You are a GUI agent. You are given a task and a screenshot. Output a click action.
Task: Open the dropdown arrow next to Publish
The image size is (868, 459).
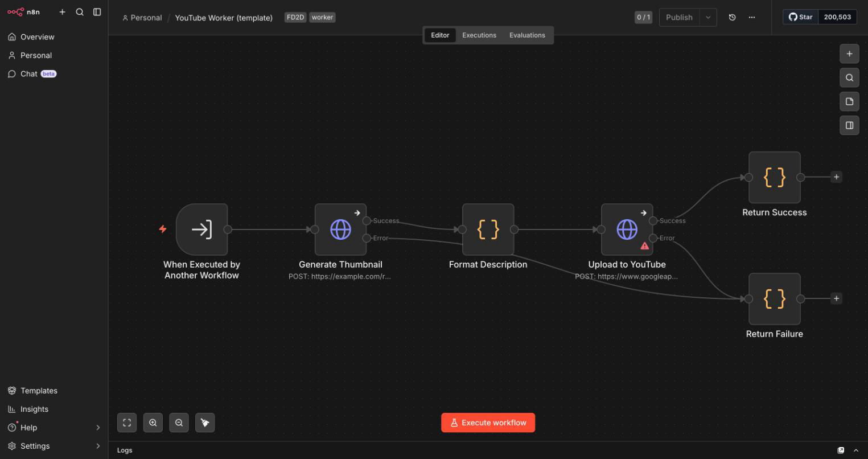coord(708,17)
